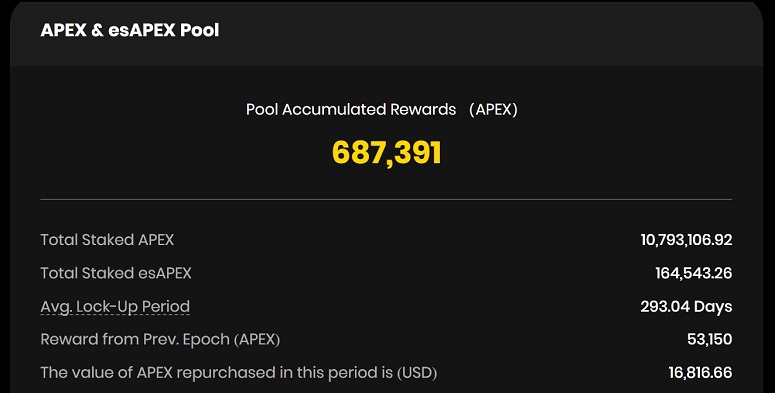This screenshot has width=775, height=393.
Task: Select the 16,816.66 repurchase USD value
Action: (x=700, y=373)
